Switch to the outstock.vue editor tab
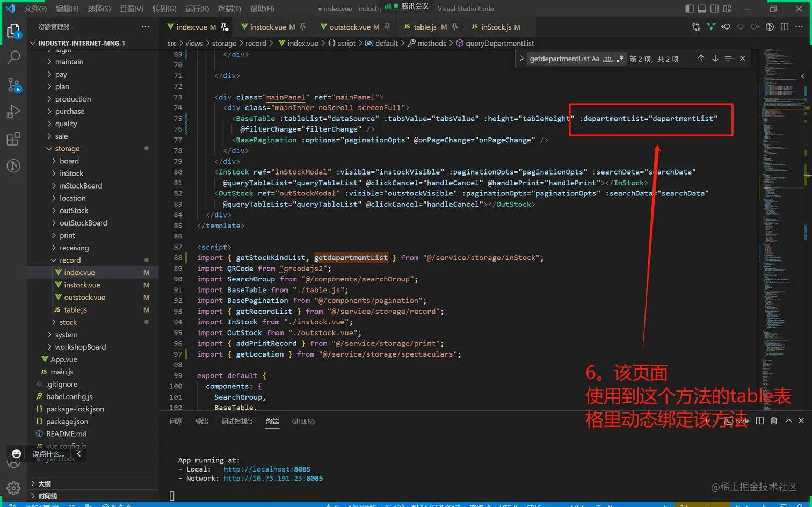The image size is (812, 507). [354, 27]
